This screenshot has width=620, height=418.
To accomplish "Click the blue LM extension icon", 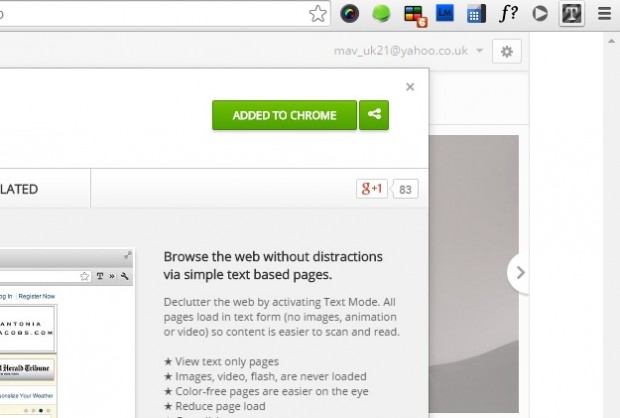I will point(445,14).
